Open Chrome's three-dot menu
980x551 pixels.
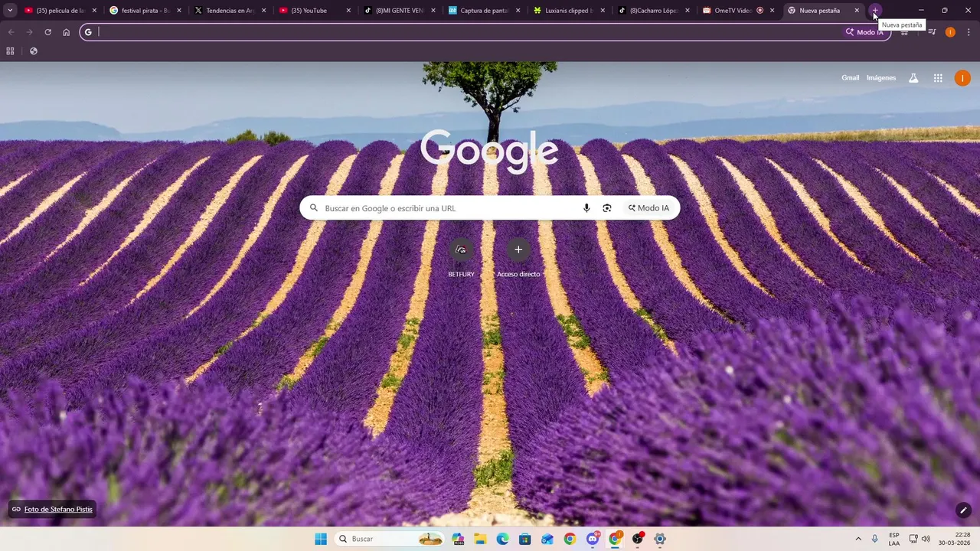point(969,32)
